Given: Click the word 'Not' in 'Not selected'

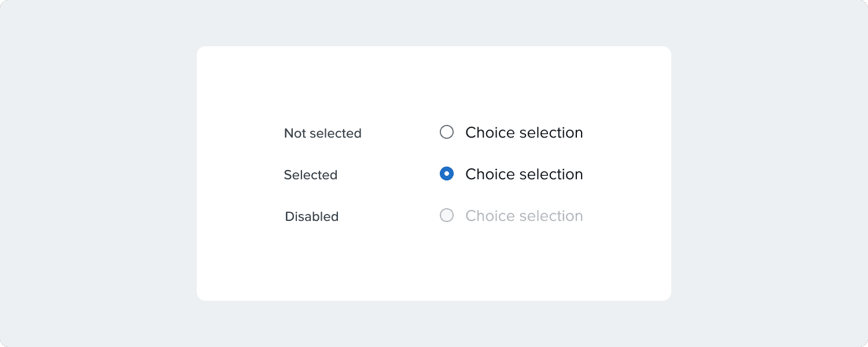Looking at the screenshot, I should point(295,134).
